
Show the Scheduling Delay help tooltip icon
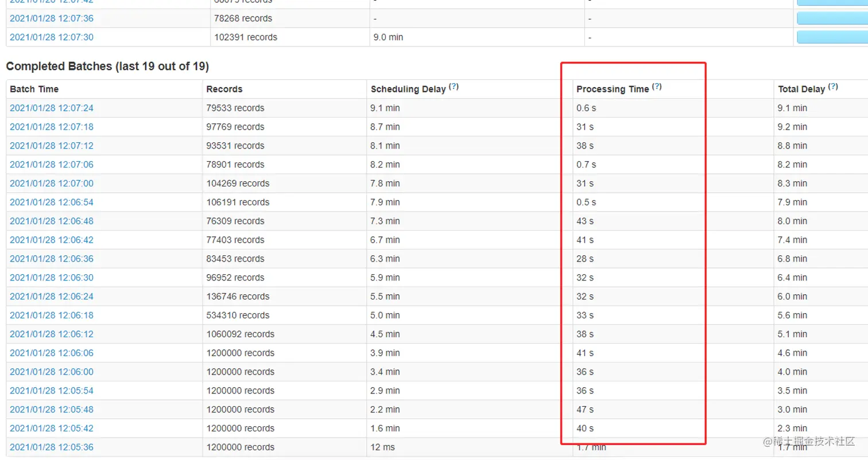454,87
